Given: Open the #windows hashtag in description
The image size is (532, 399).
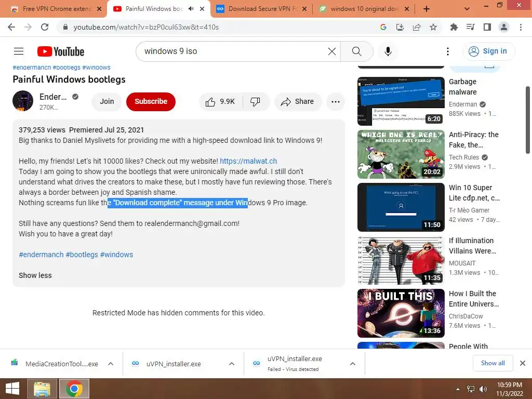Looking at the screenshot, I should [x=116, y=255].
